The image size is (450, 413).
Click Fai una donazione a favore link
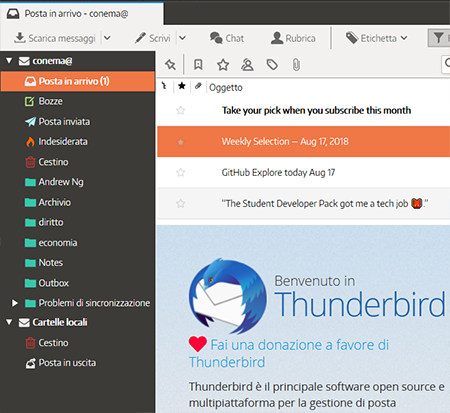point(300,345)
